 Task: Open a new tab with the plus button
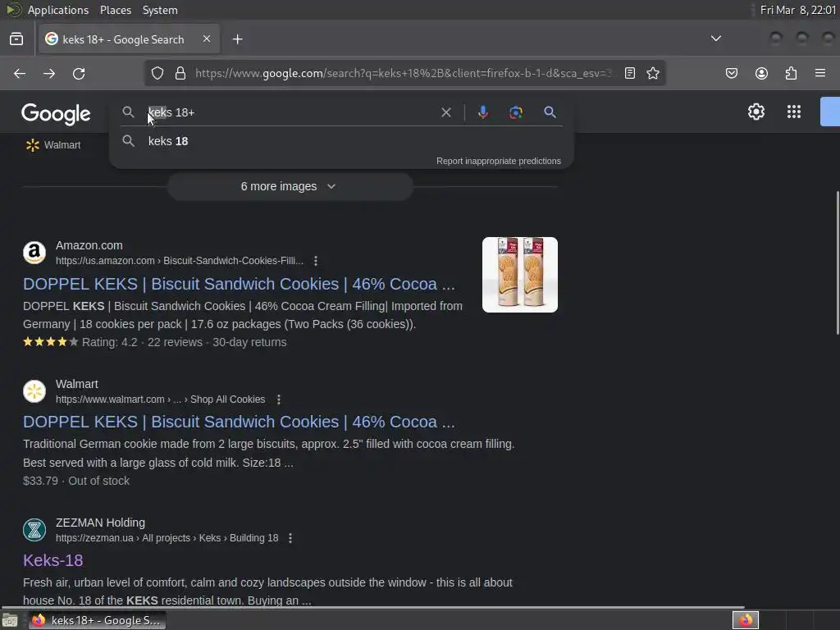click(238, 39)
